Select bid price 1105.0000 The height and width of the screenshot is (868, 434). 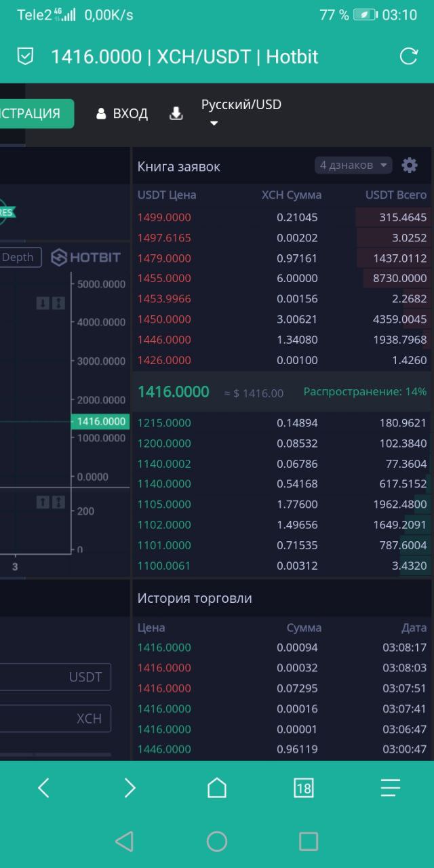164,505
